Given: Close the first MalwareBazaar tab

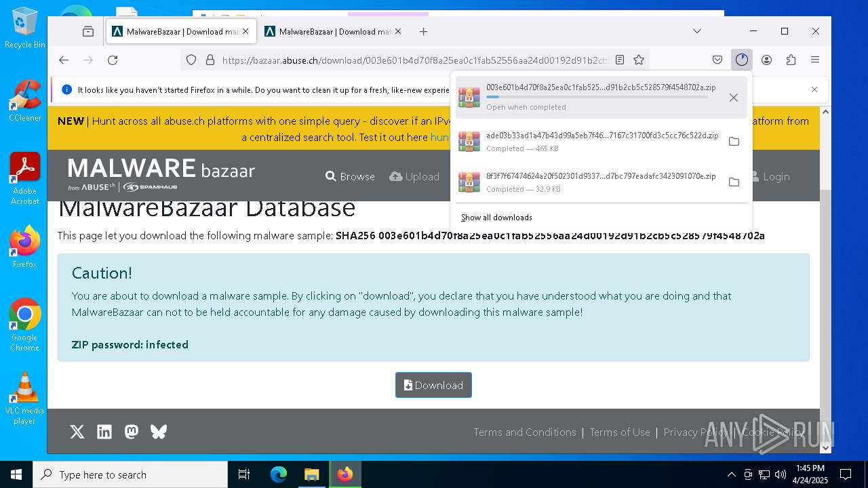Looking at the screenshot, I should coord(245,31).
